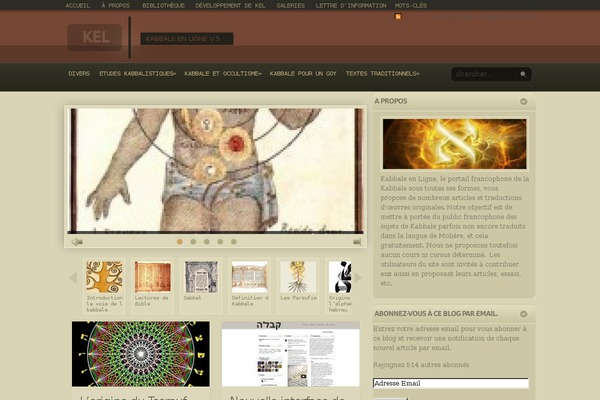The width and height of the screenshot is (600, 400).
Task: Collapse the A Propos widget
Action: coord(523,101)
